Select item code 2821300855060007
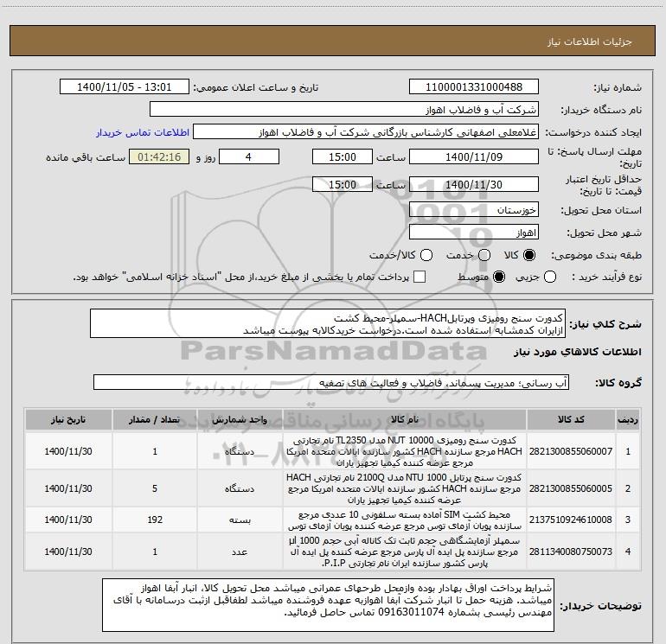This screenshot has width=666, height=644. [571, 451]
